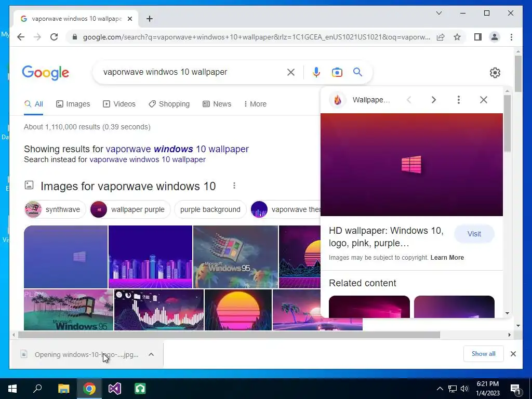Show next image in preview panel
The width and height of the screenshot is (532, 399).
[434, 100]
